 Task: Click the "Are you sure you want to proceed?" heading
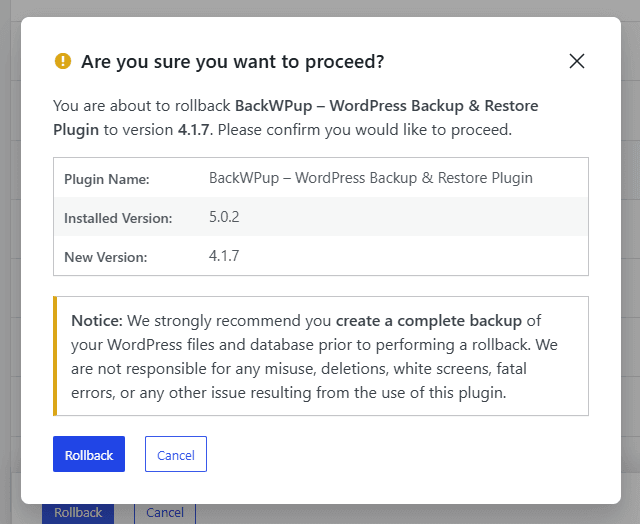pyautogui.click(x=232, y=61)
